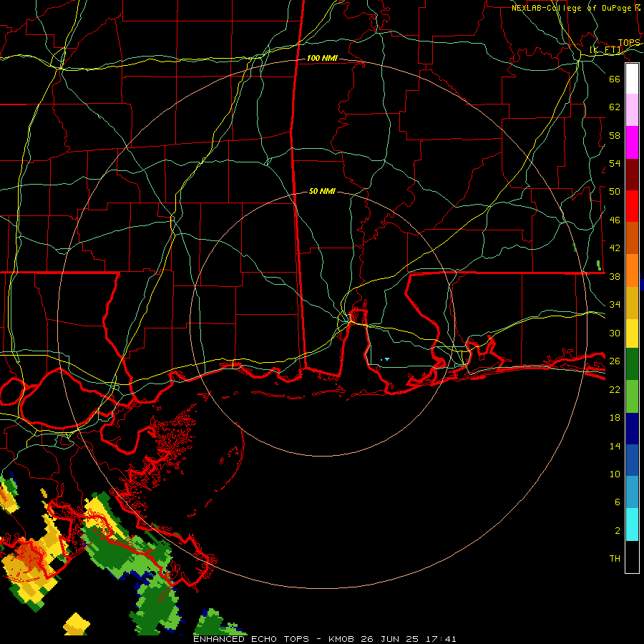Select the light pink legend swatch

pyautogui.click(x=632, y=109)
